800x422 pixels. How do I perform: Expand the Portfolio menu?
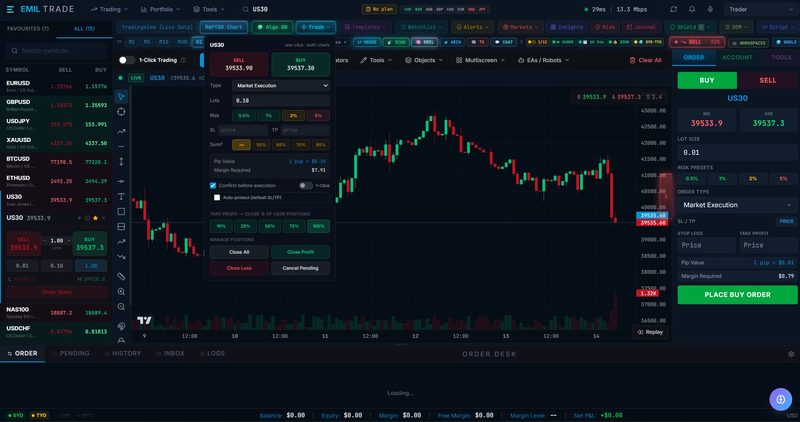161,9
